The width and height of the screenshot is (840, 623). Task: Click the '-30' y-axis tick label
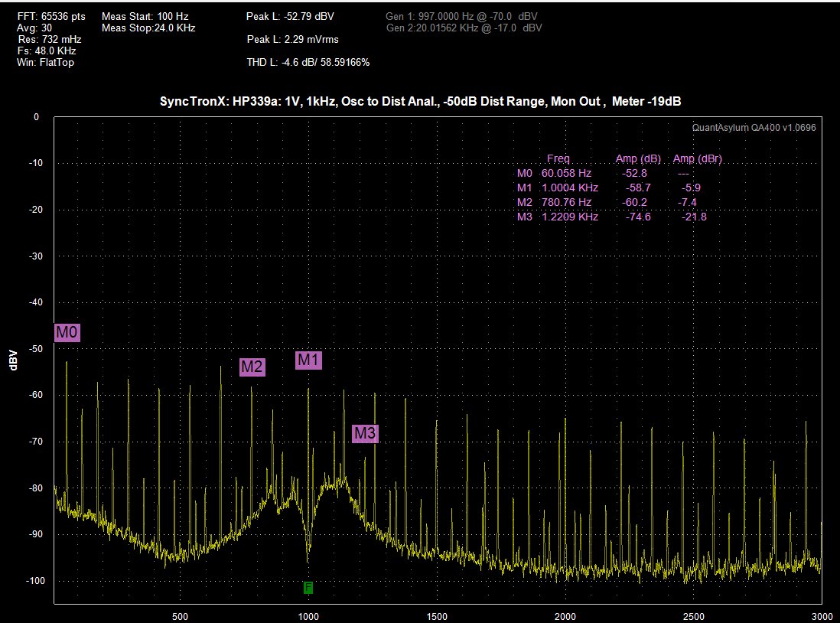[36, 256]
